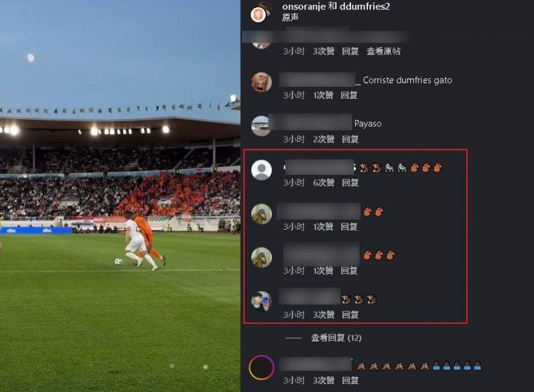Open avatar of the Payaso commenter

coord(261,126)
